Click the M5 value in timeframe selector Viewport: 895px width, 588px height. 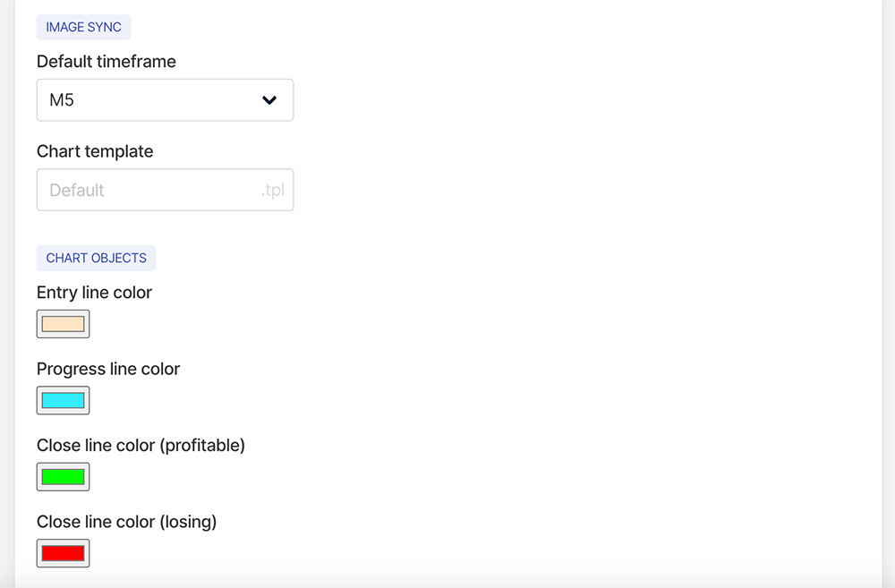(62, 100)
